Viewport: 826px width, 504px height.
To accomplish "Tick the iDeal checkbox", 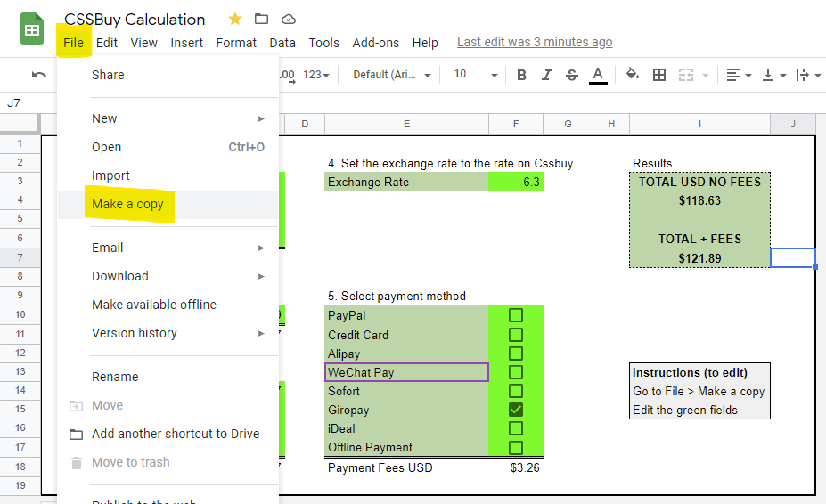I will click(x=516, y=428).
